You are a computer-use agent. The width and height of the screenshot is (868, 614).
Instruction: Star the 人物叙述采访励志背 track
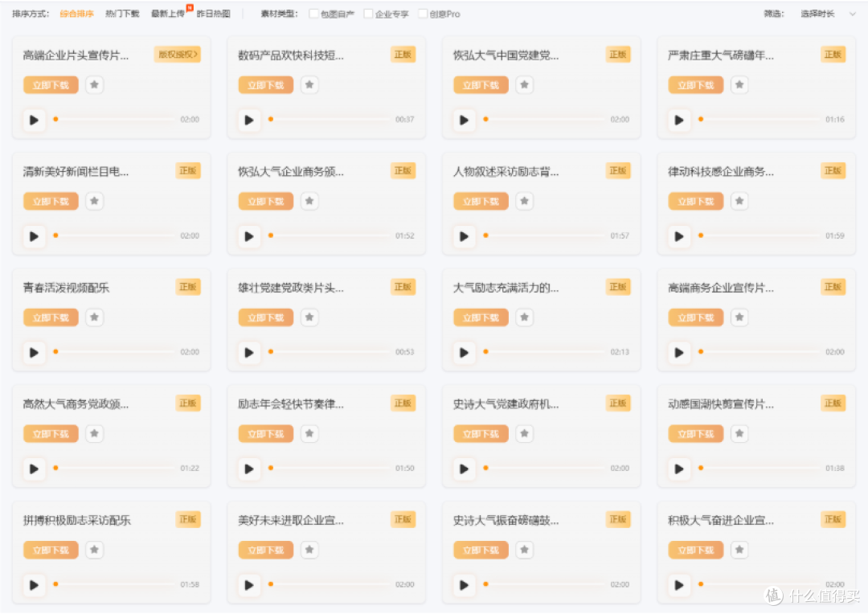(525, 201)
